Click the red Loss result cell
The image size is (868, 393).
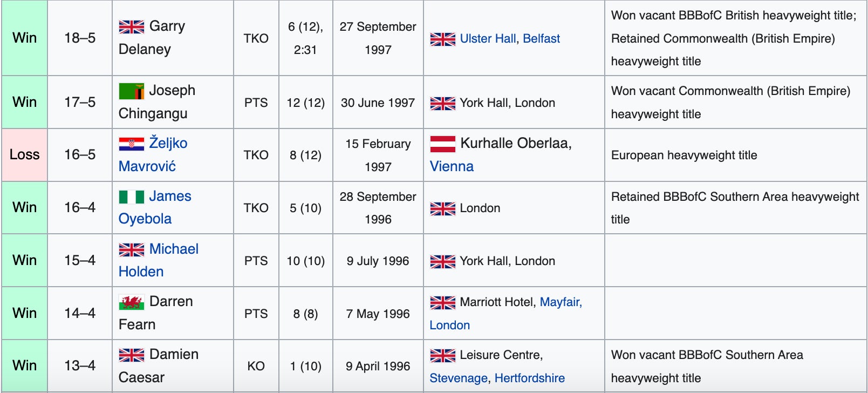25,155
